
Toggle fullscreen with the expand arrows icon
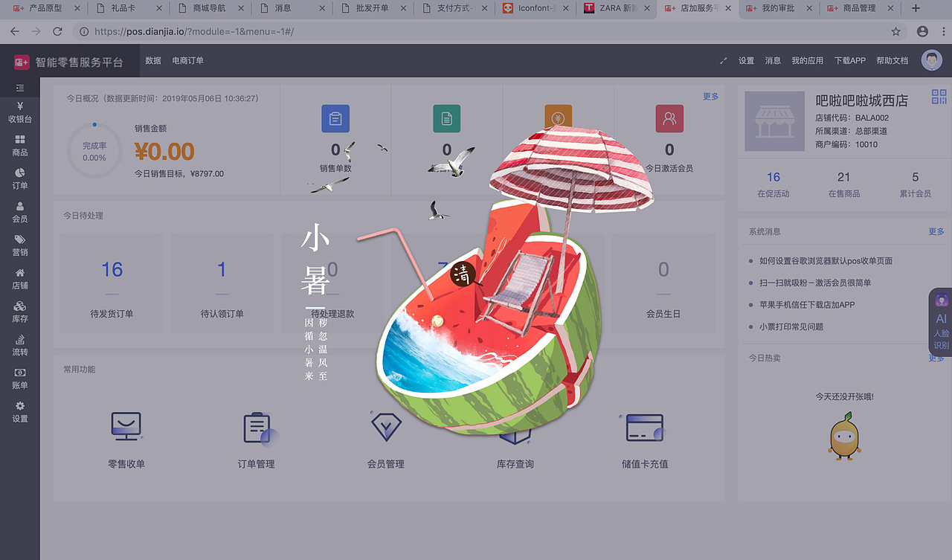click(x=724, y=61)
